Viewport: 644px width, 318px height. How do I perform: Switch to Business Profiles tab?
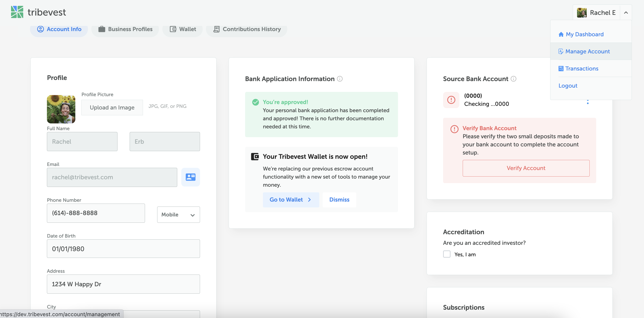(x=125, y=29)
